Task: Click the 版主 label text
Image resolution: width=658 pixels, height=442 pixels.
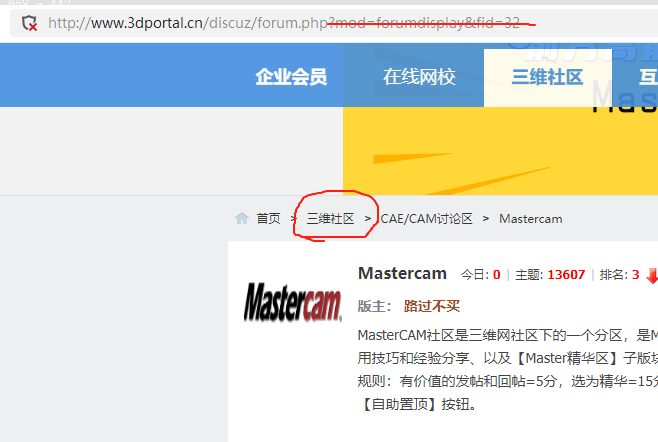Action: [x=374, y=306]
